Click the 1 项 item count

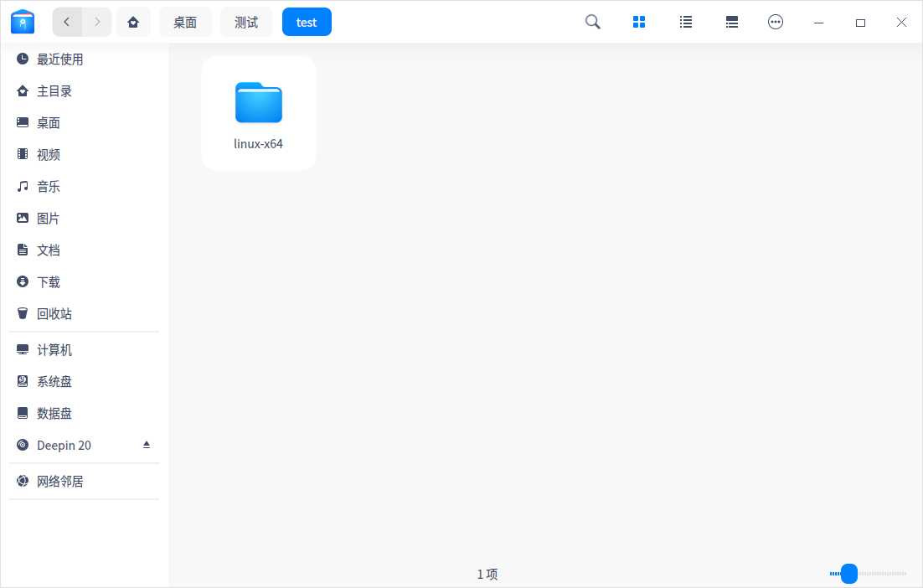(x=487, y=574)
